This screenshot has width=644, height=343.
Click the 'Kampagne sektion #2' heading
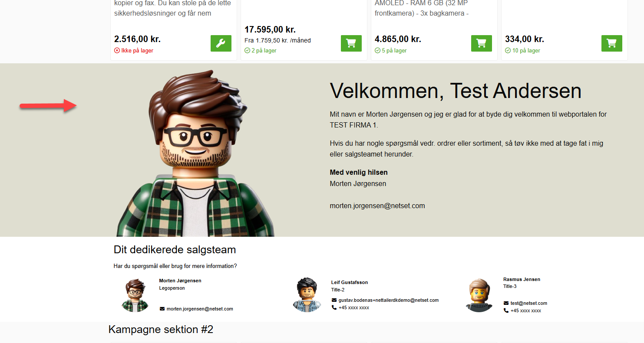click(x=161, y=330)
